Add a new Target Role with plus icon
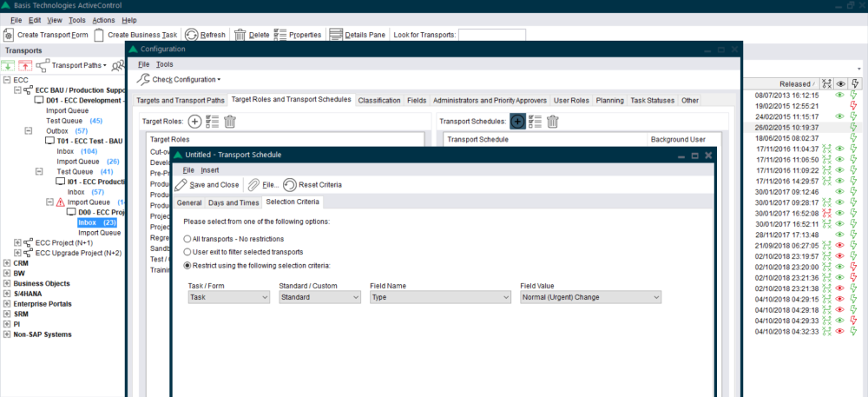The height and width of the screenshot is (397, 868). pos(194,121)
